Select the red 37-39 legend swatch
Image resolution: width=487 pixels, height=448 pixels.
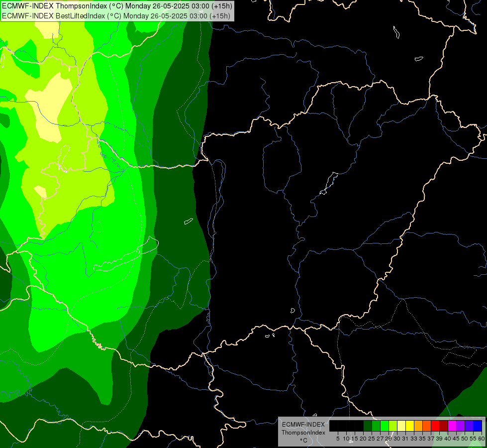435,426
